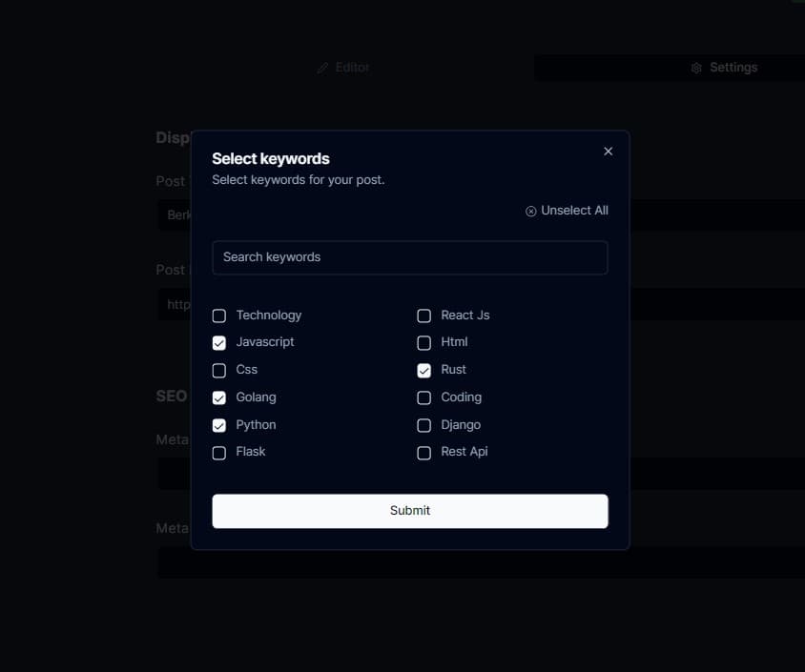Click the Rest Api label text
The height and width of the screenshot is (672, 805).
[464, 452]
